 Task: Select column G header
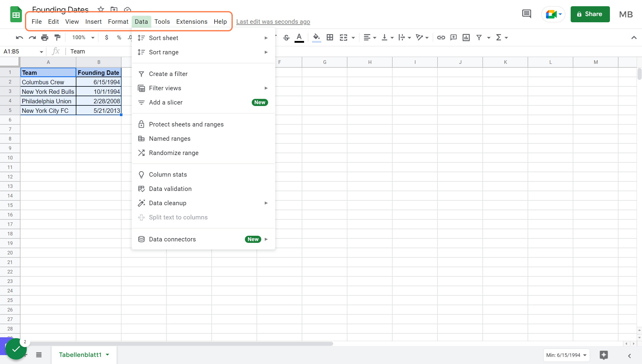click(325, 62)
